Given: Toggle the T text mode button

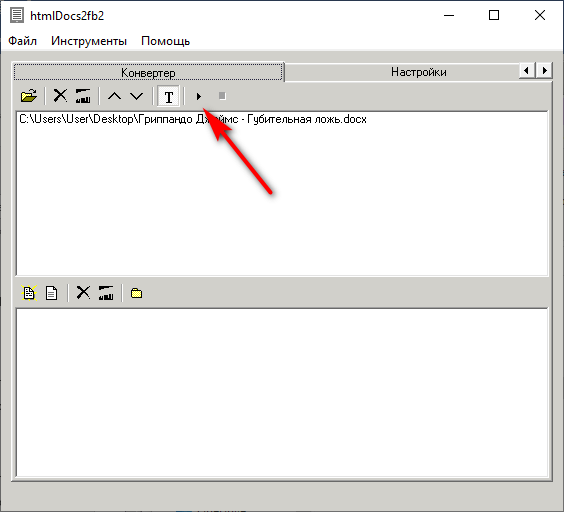Looking at the screenshot, I should click(x=168, y=96).
